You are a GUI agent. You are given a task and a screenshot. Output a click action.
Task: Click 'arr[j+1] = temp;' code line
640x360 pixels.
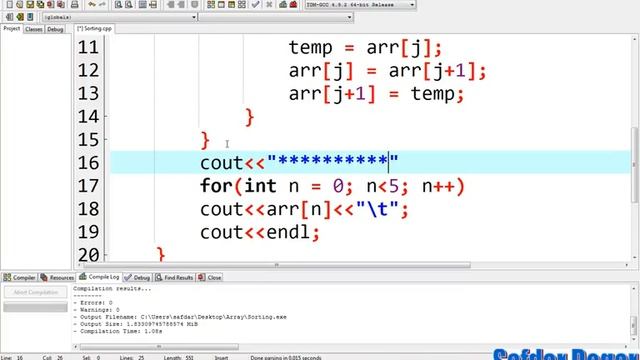click(376, 94)
